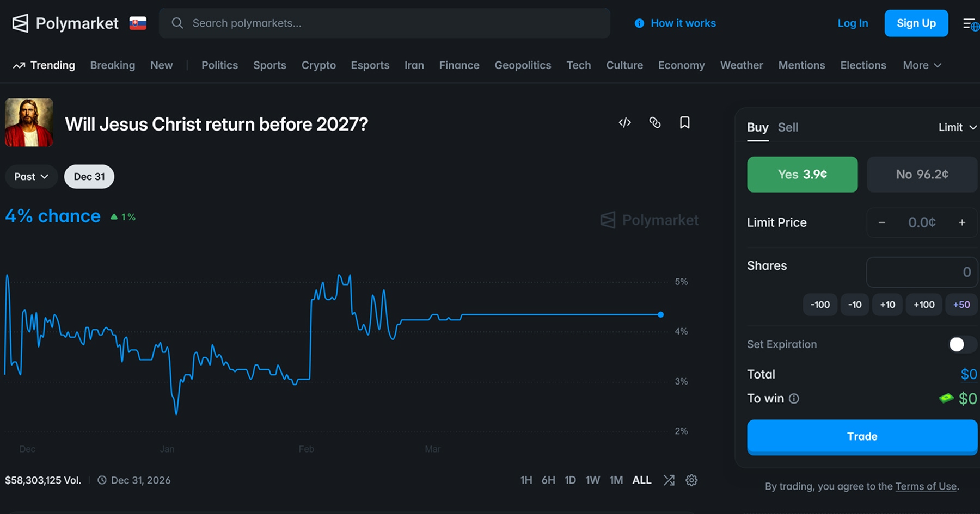Switch to the Sell tab
Screen dimensions: 980x514
tap(787, 127)
